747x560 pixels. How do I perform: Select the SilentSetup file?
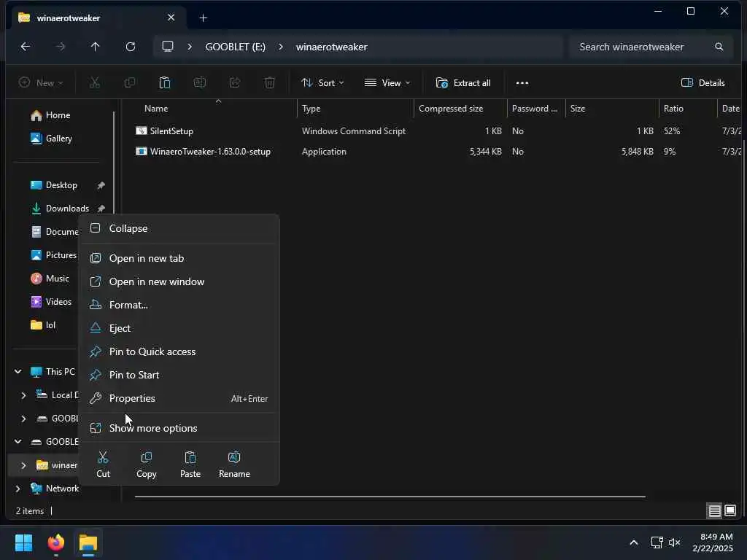click(x=171, y=131)
